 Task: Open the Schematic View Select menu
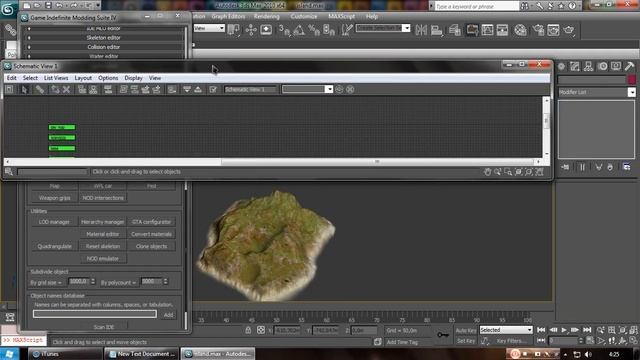tap(30, 78)
